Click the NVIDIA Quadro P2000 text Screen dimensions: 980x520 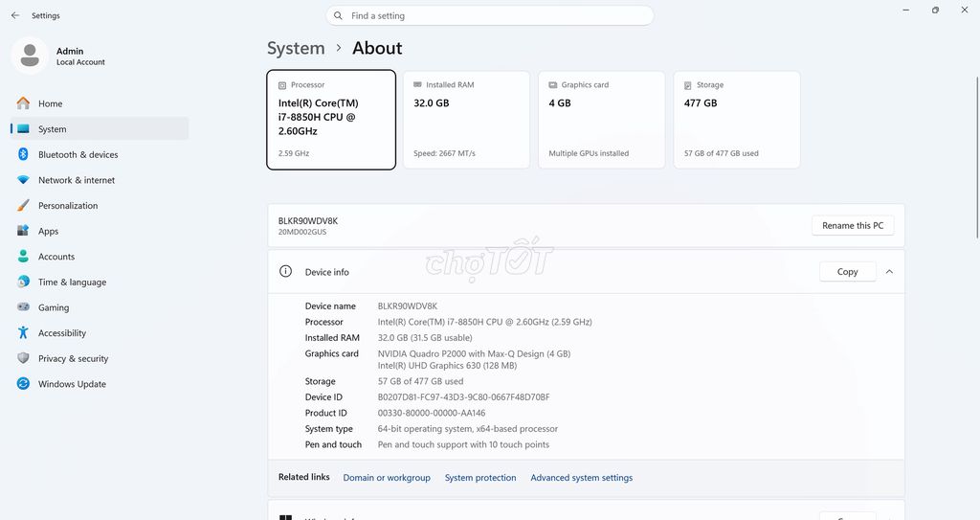tap(474, 353)
